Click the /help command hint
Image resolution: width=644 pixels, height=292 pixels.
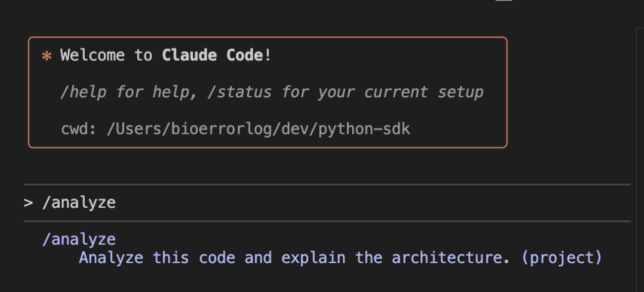pyautogui.click(x=83, y=92)
